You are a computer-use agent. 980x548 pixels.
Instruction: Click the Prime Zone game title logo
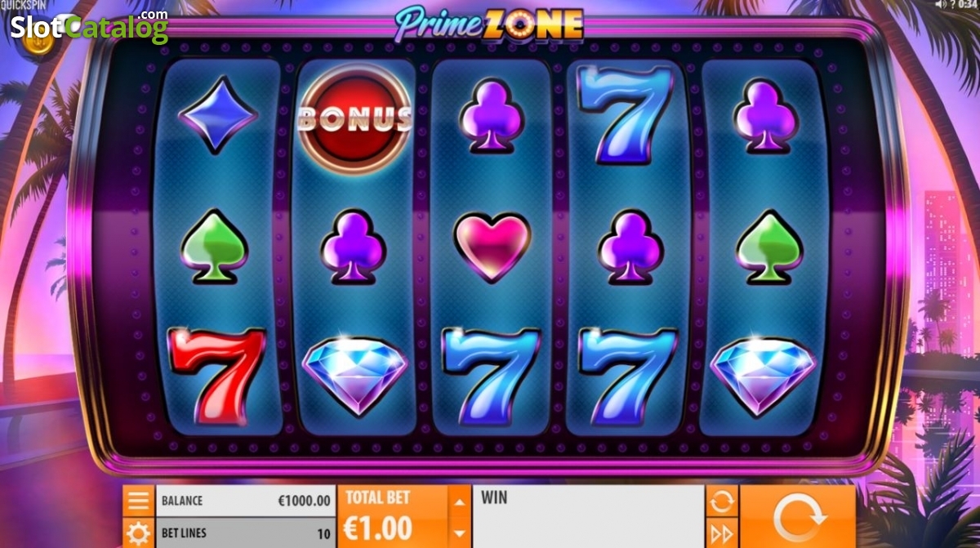(x=489, y=25)
